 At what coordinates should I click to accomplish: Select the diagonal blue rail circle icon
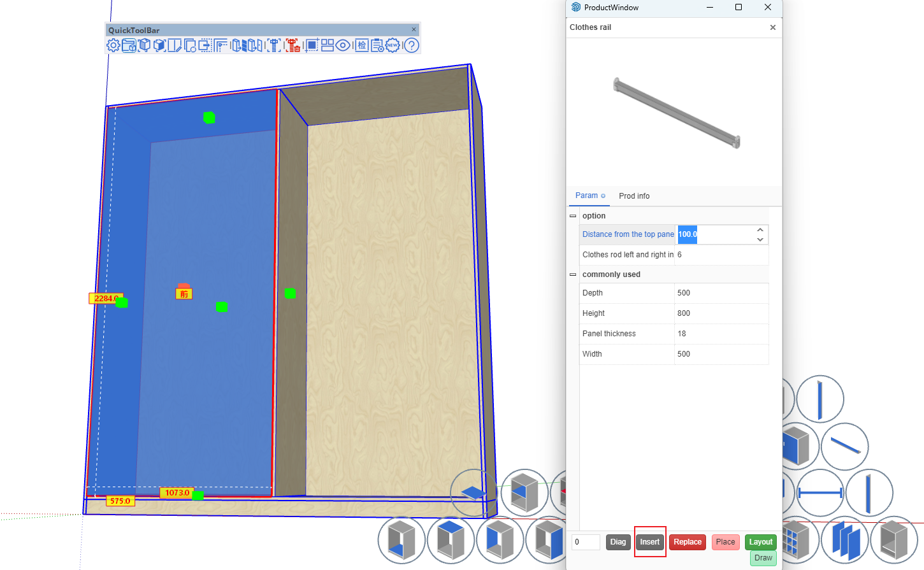coord(845,446)
